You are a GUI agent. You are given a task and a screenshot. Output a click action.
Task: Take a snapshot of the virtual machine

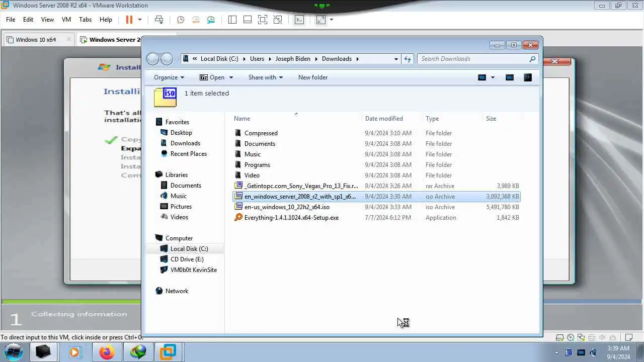click(x=180, y=20)
